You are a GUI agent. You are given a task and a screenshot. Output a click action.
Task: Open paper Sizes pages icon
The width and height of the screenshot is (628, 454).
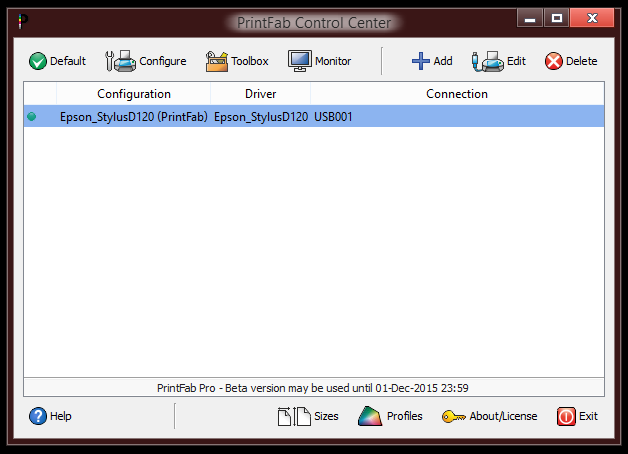[294, 416]
